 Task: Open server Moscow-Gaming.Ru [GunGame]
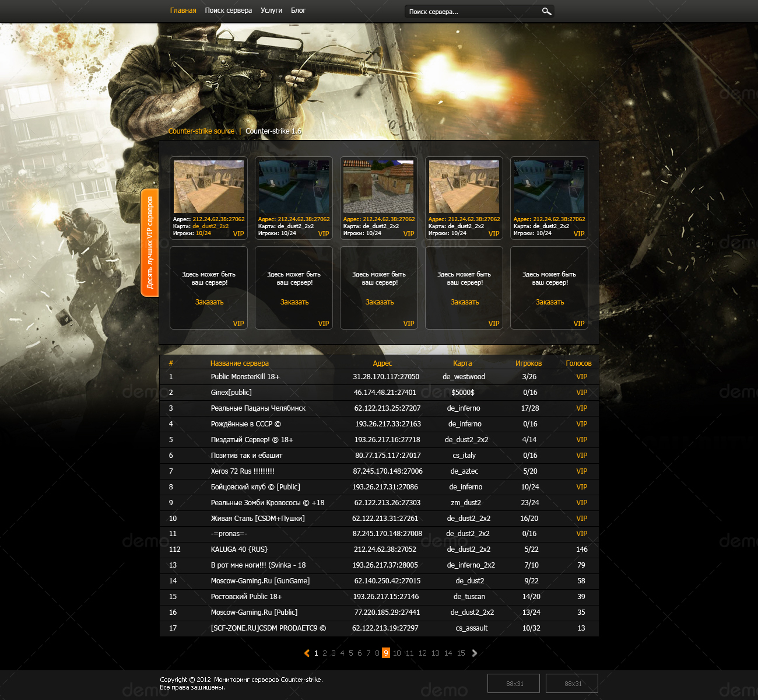tap(260, 581)
